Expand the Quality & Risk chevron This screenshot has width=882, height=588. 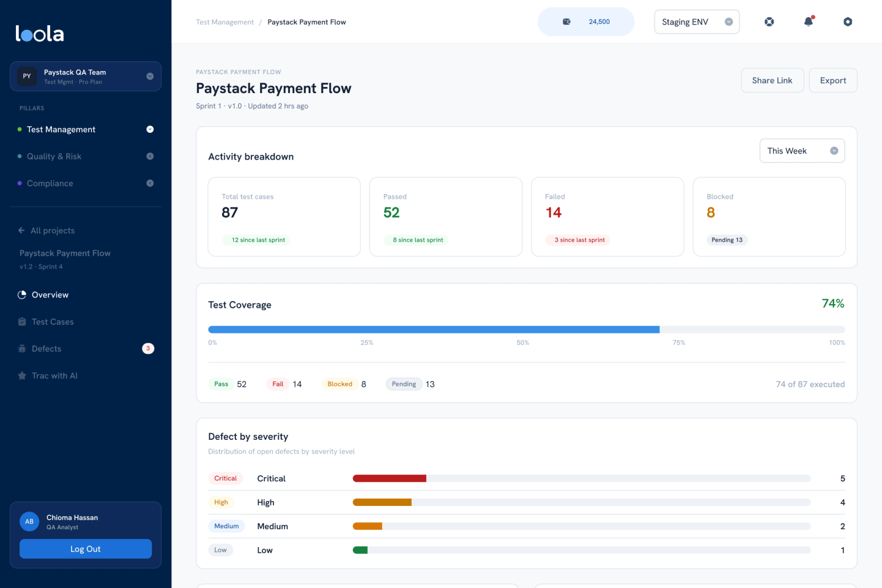pyautogui.click(x=150, y=157)
